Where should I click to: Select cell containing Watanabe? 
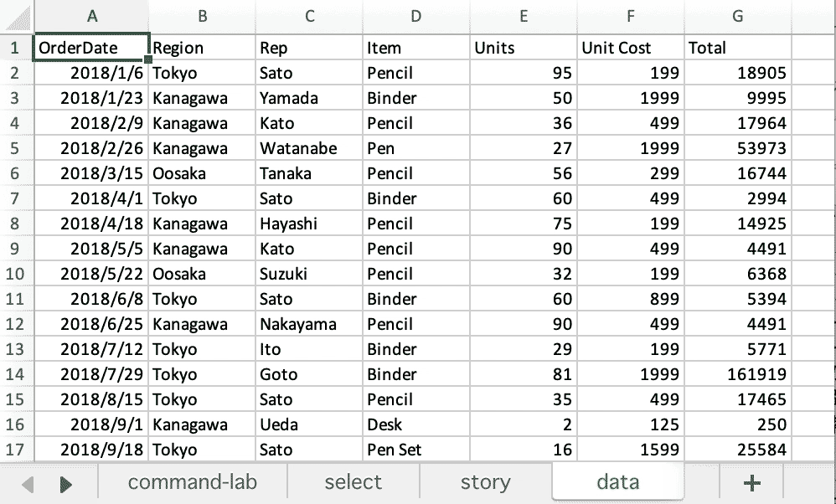pyautogui.click(x=309, y=148)
